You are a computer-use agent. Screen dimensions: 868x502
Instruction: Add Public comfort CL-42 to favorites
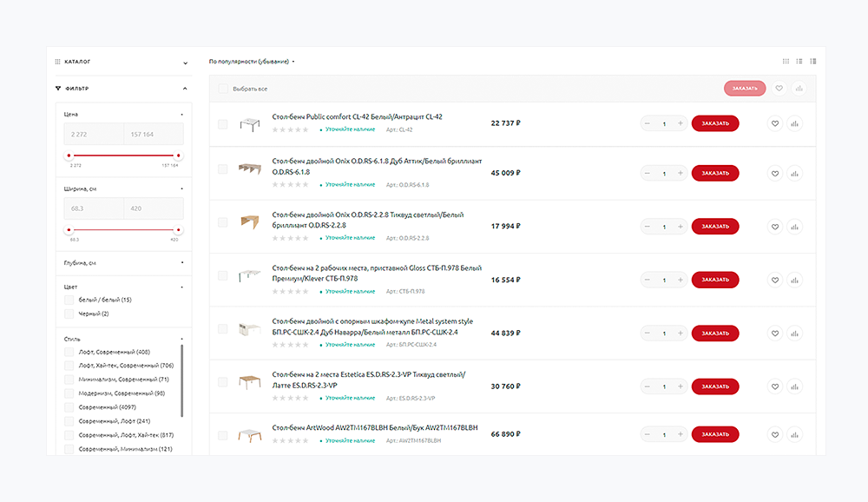coord(775,123)
